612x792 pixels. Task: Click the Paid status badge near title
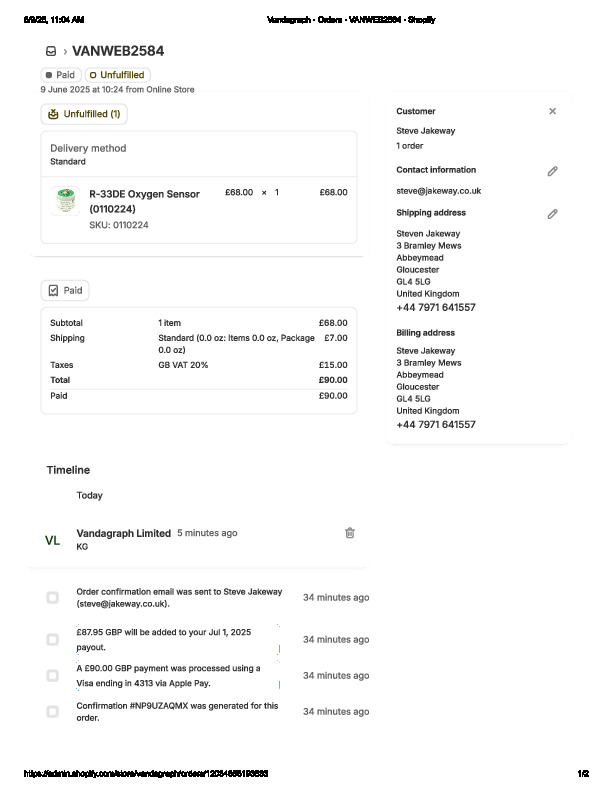pyautogui.click(x=60, y=75)
